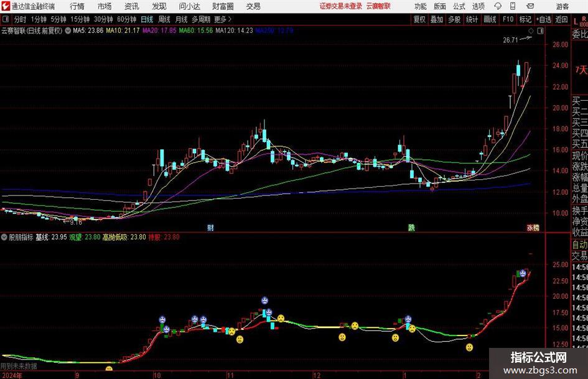This screenshot has height=379, width=588.
Task: Switch to 5分钟 period
Action: pyautogui.click(x=58, y=19)
